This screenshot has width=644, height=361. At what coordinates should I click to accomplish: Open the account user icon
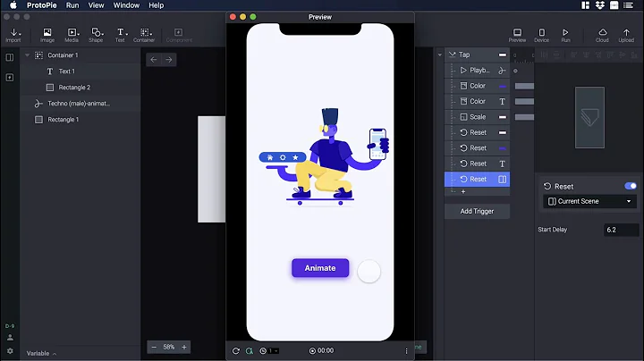[x=10, y=337]
